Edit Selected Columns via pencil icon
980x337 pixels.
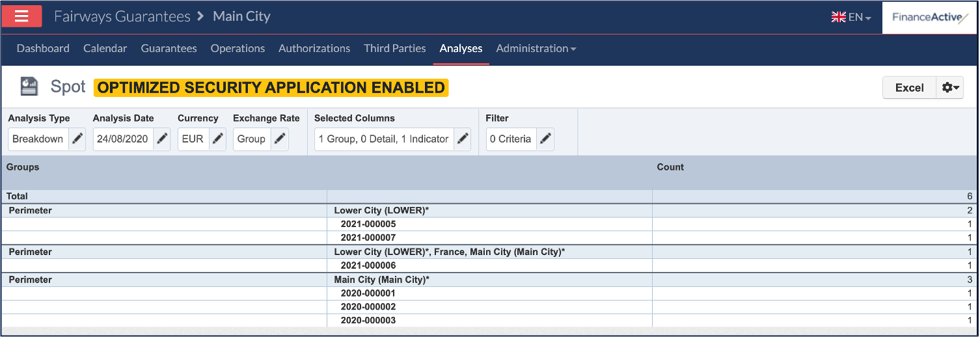pyautogui.click(x=462, y=139)
